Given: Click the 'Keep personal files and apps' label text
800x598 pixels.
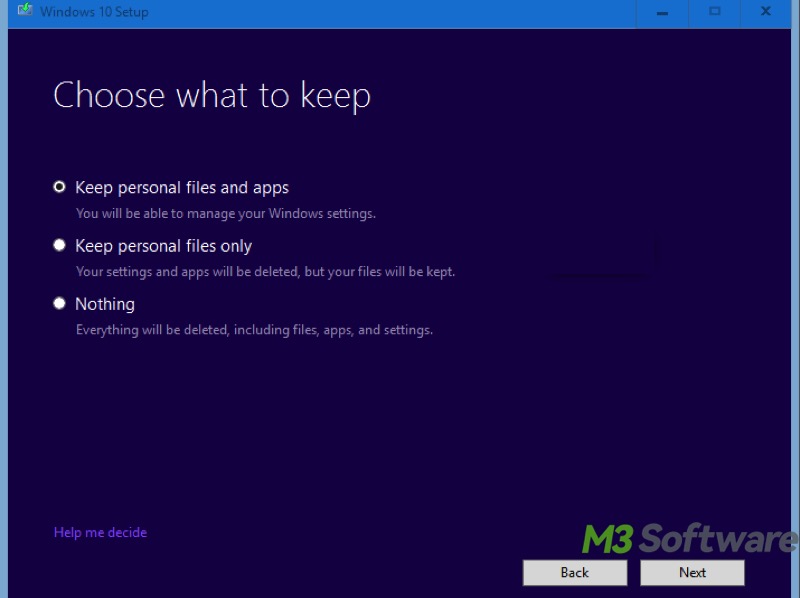Looking at the screenshot, I should (181, 188).
